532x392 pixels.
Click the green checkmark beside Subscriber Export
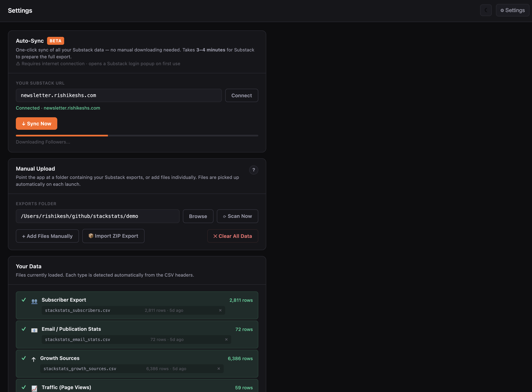24,300
